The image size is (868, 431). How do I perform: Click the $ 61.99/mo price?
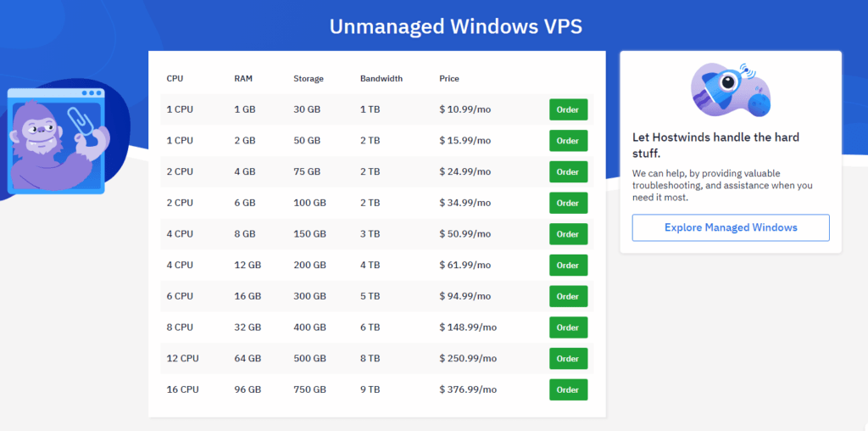pos(465,266)
